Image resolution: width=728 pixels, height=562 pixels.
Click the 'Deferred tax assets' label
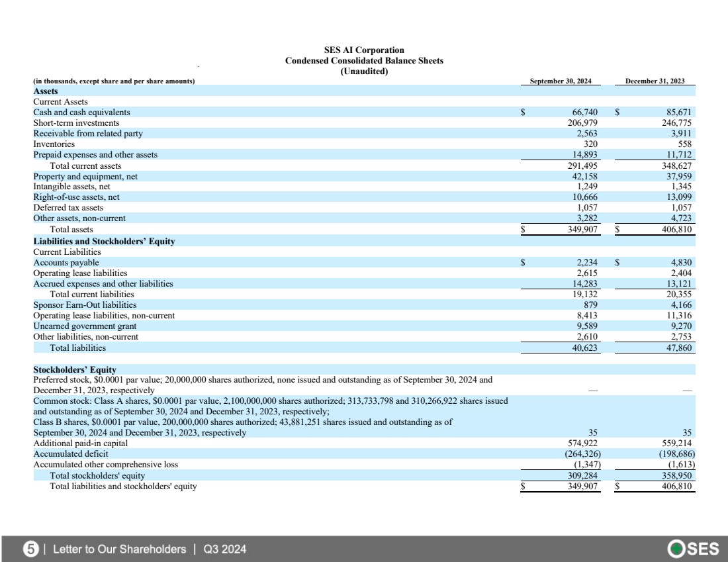(68, 208)
